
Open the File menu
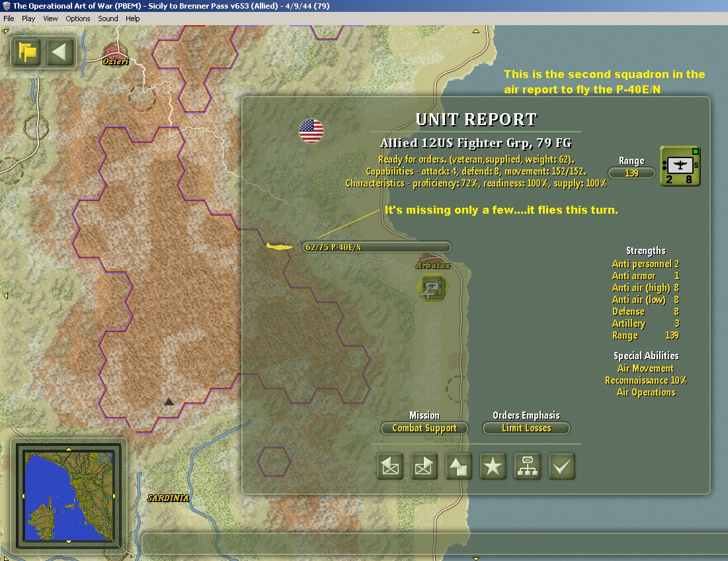coord(9,19)
